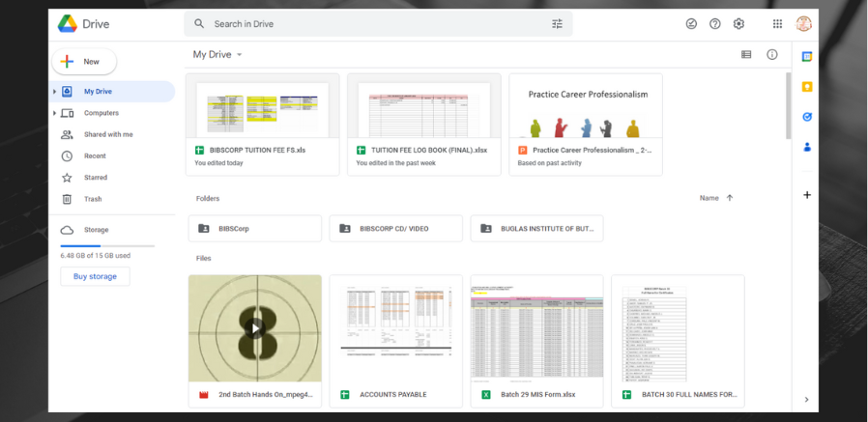Image resolution: width=868 pixels, height=422 pixels.
Task: Click the Files section label
Action: [x=203, y=258]
